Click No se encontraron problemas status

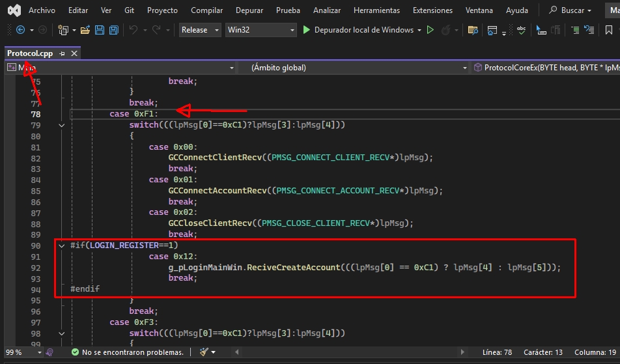tap(128, 352)
